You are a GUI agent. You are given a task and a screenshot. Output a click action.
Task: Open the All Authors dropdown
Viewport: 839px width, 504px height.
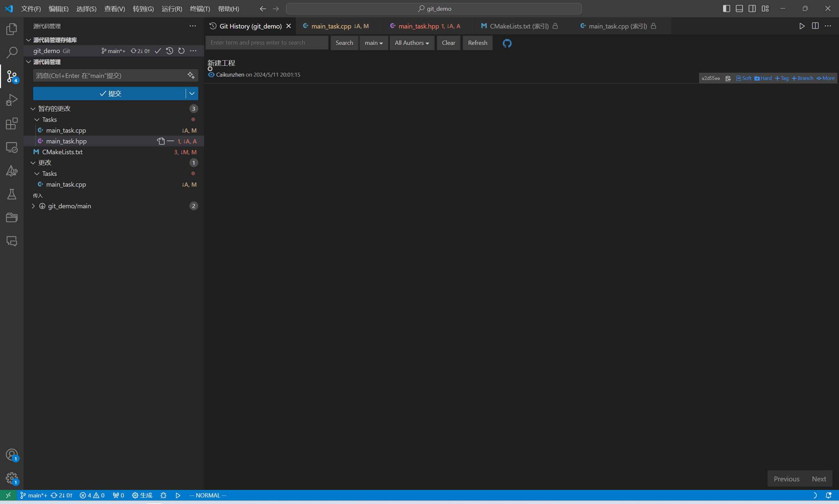412,43
